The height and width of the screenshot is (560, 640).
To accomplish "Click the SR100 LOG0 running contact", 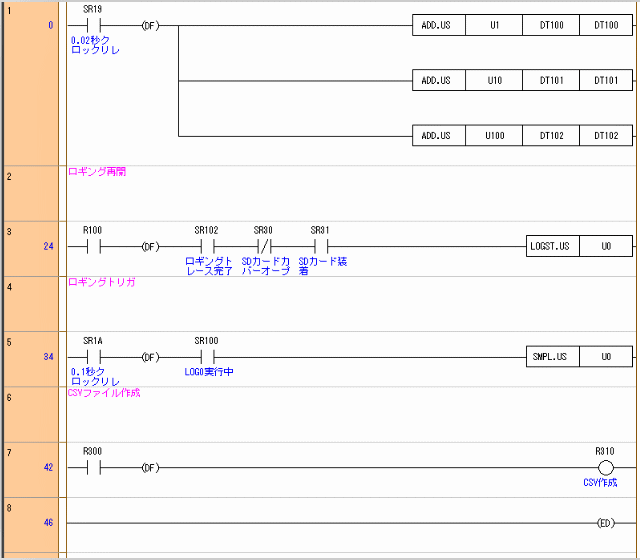I will click(206, 357).
